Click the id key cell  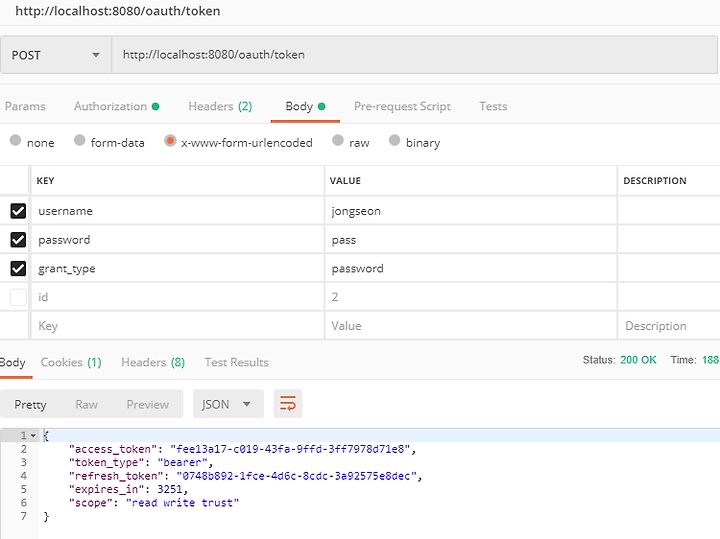pyautogui.click(x=177, y=297)
